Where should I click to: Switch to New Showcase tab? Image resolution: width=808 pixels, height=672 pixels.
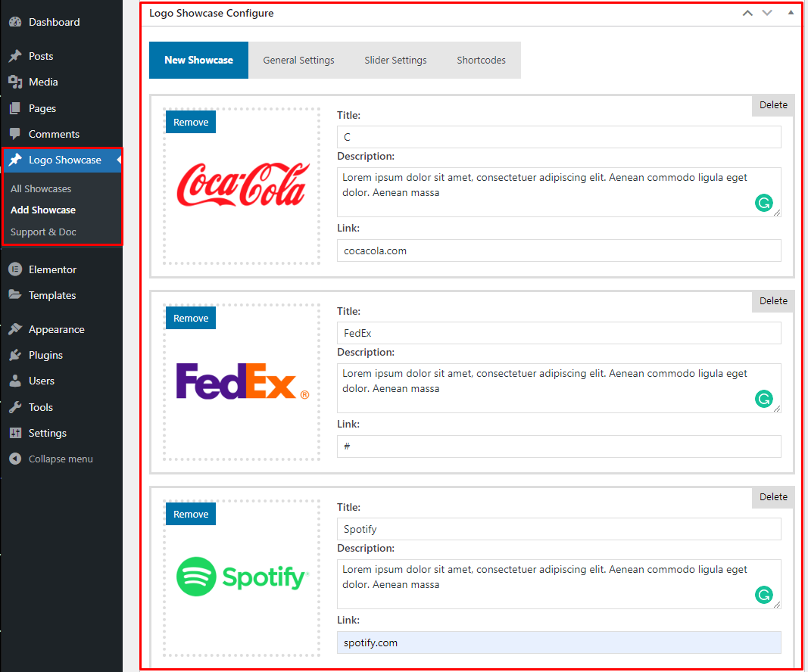(x=198, y=61)
